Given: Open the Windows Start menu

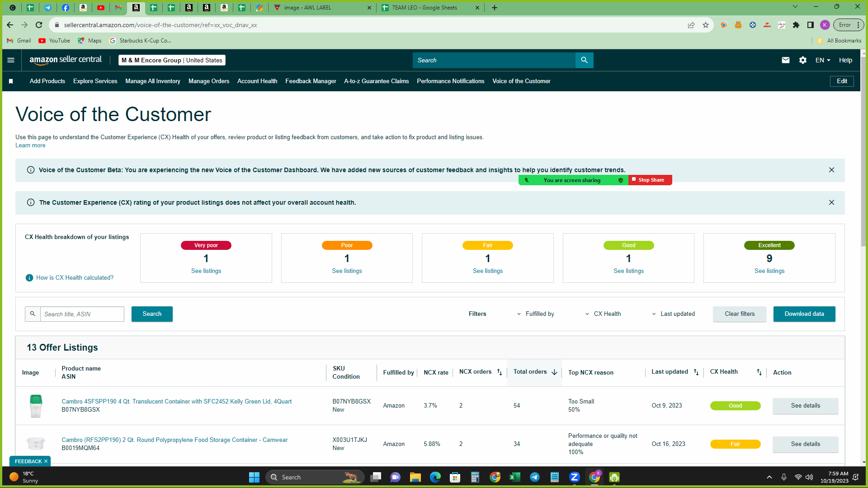Looking at the screenshot, I should (x=254, y=477).
